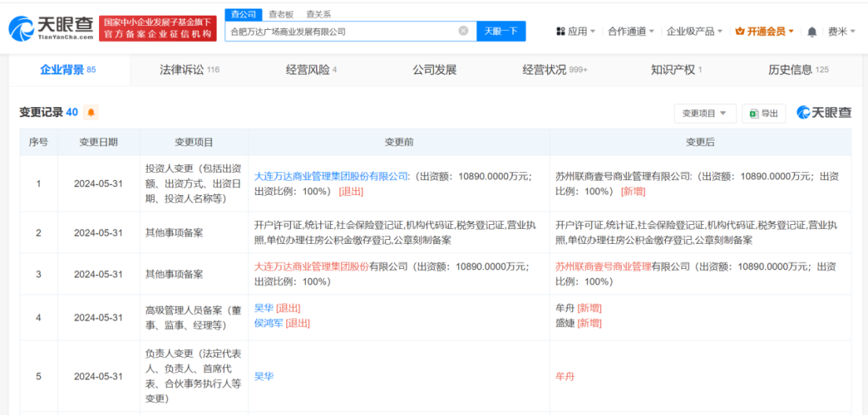Click the 天眼查 logo right of 导出
This screenshot has width=868, height=416.
tap(824, 112)
